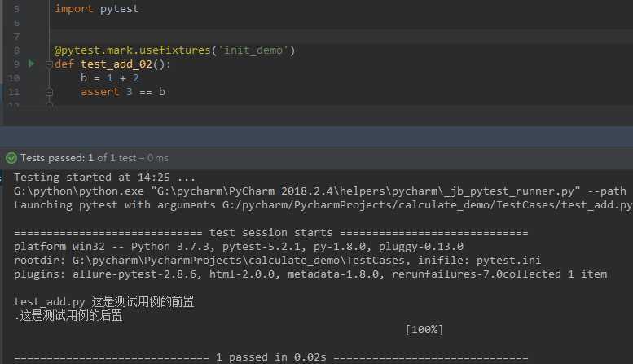Click line number 5 in the gutter
Viewport: 633px width, 364px height.
[x=16, y=9]
